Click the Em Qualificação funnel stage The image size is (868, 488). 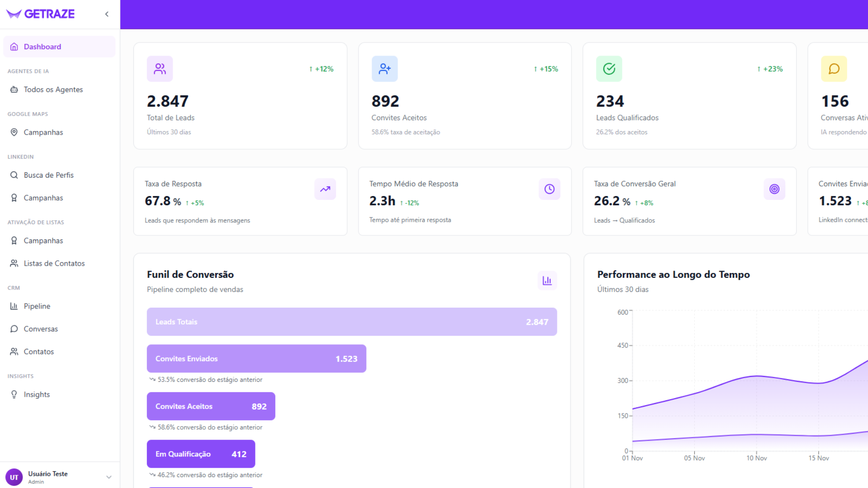[x=201, y=454]
